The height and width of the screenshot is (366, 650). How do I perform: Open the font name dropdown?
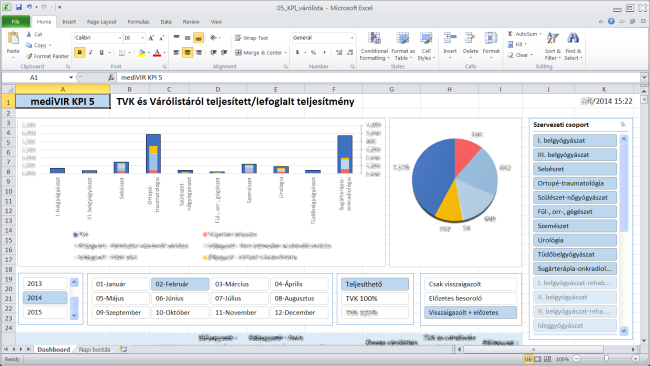click(120, 38)
